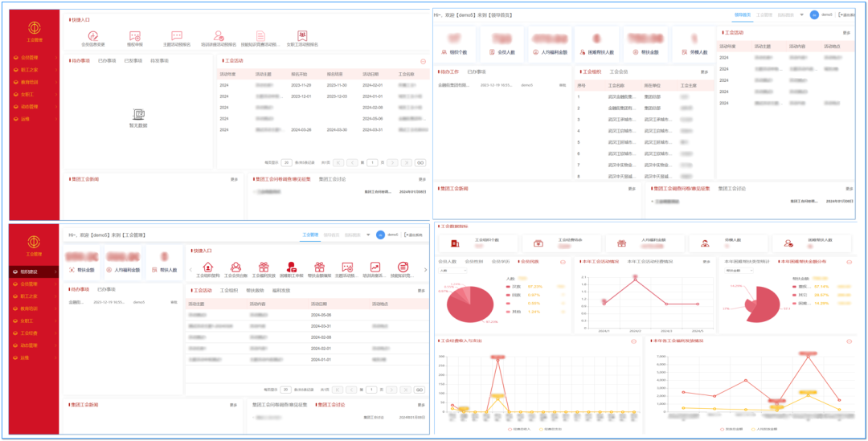Collapse the 本年各工会福利发放情况 chart panel
The image size is (868, 441).
click(x=850, y=341)
